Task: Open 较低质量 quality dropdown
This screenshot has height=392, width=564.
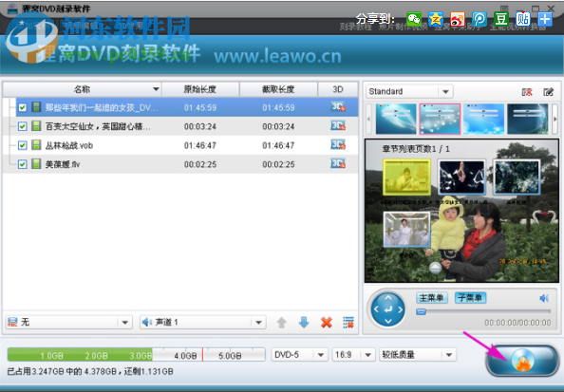Action: tap(418, 355)
